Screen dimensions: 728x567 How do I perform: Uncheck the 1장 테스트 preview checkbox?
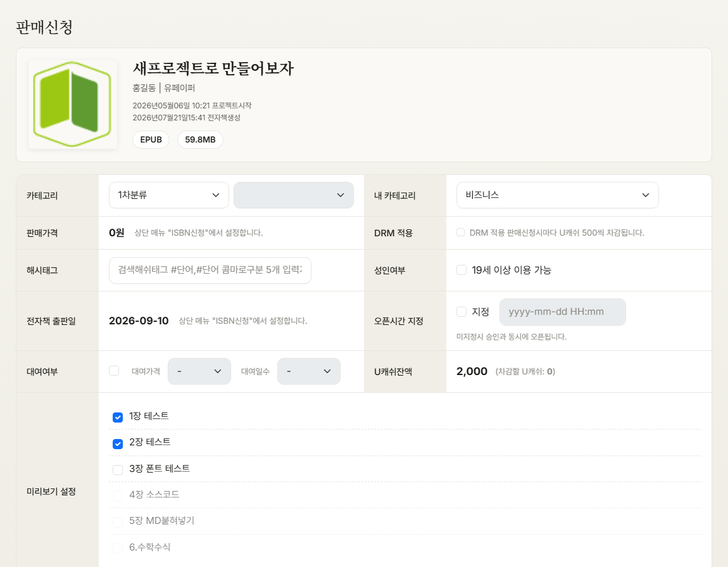click(x=118, y=417)
